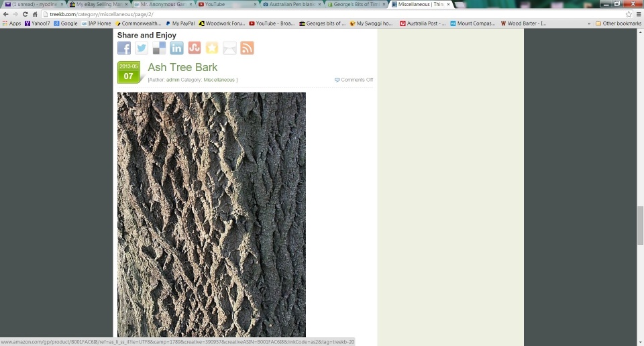Click the page's vertical scrollbar thumb

click(640, 225)
